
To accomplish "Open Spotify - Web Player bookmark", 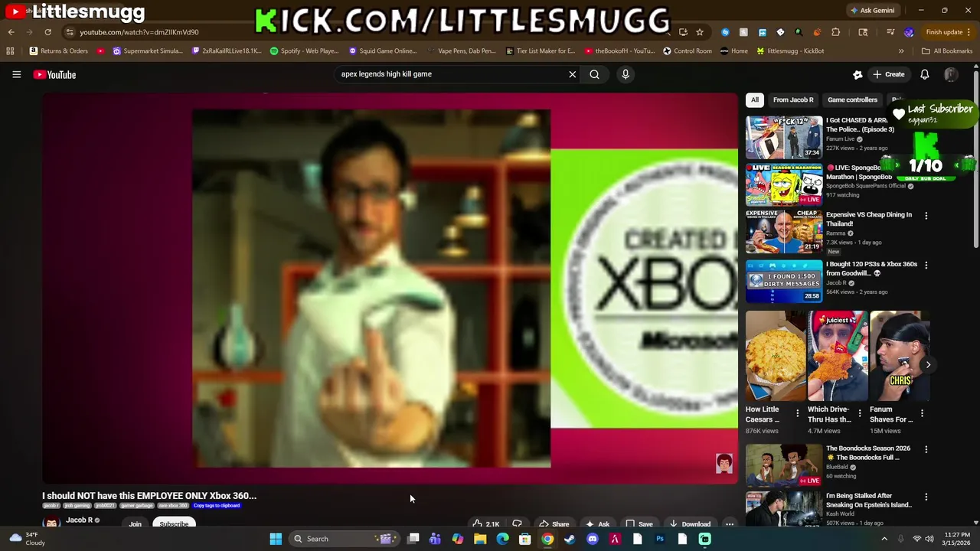I will (304, 51).
